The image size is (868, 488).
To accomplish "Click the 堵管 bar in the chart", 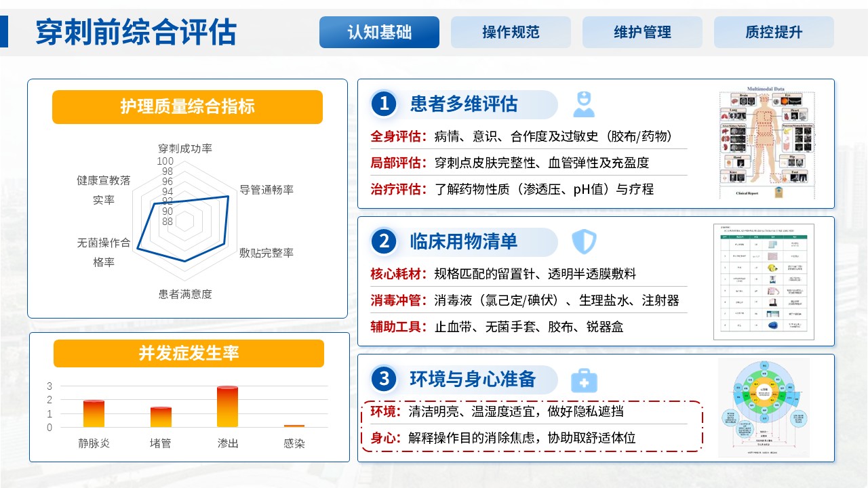I will point(161,417).
